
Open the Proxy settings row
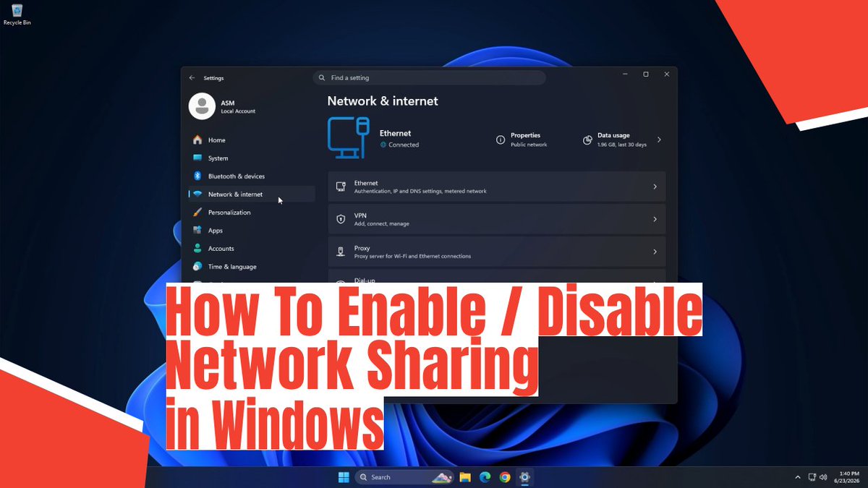496,252
